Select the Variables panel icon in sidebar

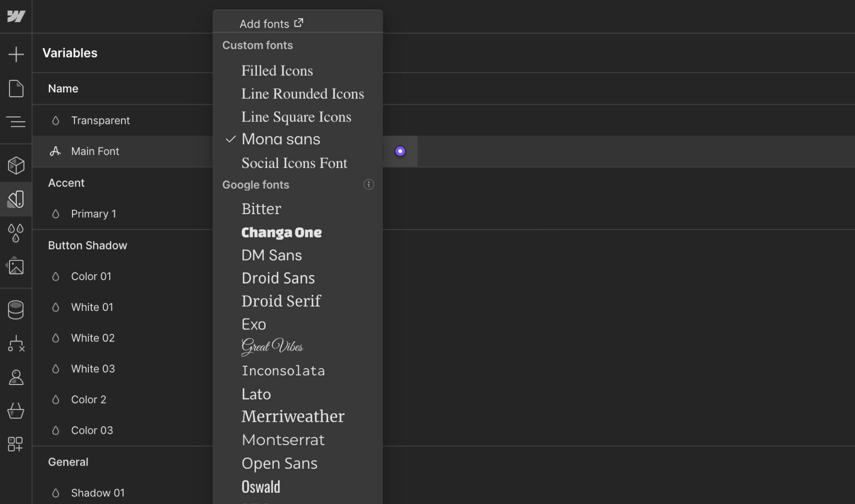[16, 199]
